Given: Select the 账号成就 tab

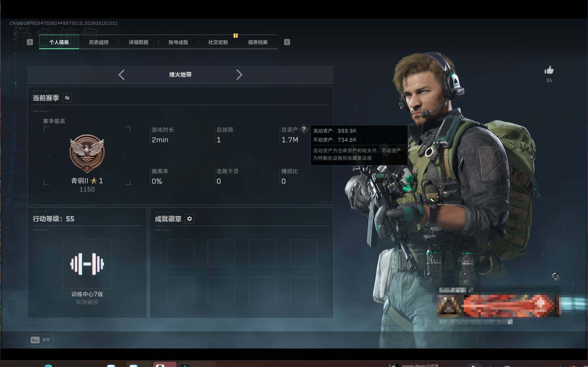Looking at the screenshot, I should point(178,42).
